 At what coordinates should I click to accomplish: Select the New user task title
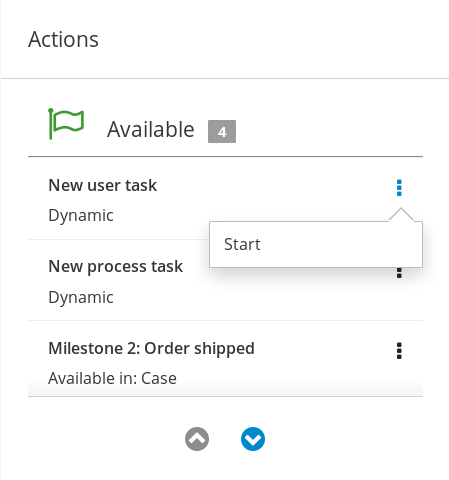pos(103,185)
